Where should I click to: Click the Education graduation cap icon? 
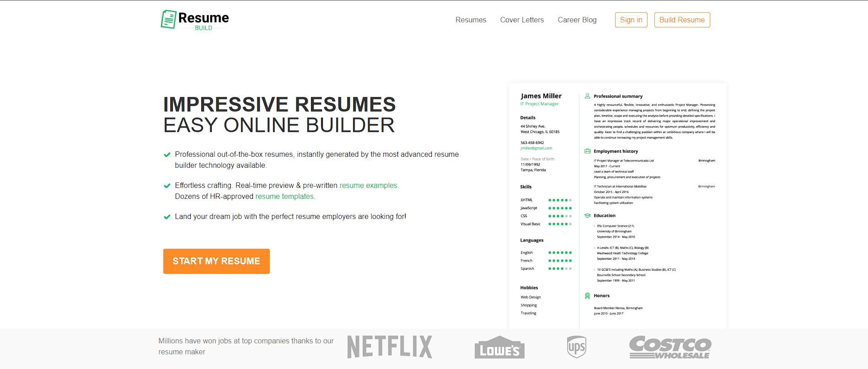tap(588, 216)
